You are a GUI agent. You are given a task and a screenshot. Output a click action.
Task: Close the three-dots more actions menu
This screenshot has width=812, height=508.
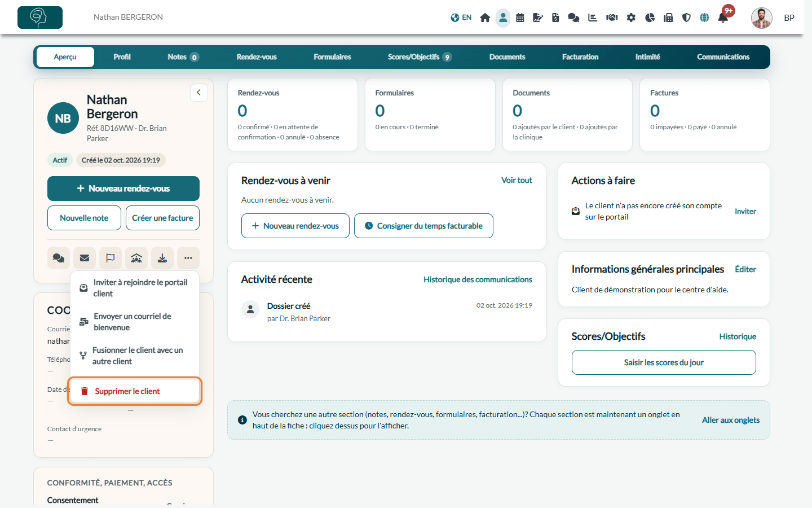point(188,258)
